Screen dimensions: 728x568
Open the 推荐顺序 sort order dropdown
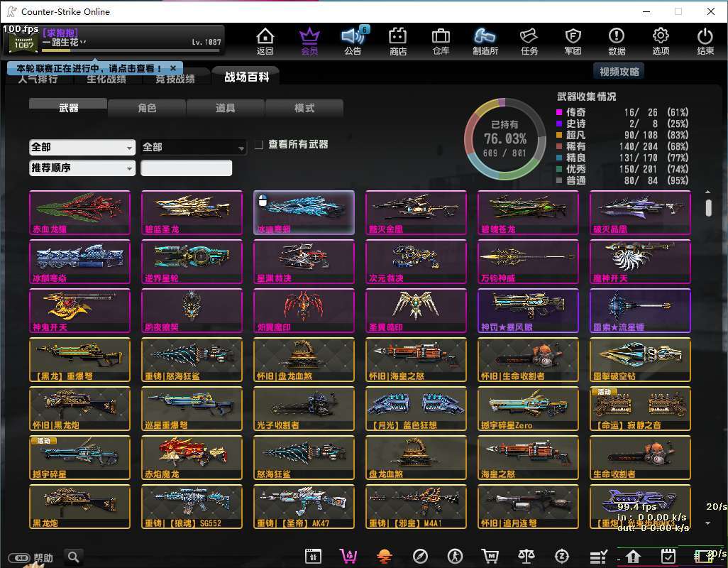point(82,168)
